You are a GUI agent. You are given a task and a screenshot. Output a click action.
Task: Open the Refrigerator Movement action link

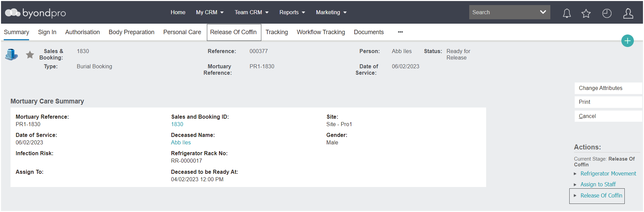pyautogui.click(x=608, y=173)
